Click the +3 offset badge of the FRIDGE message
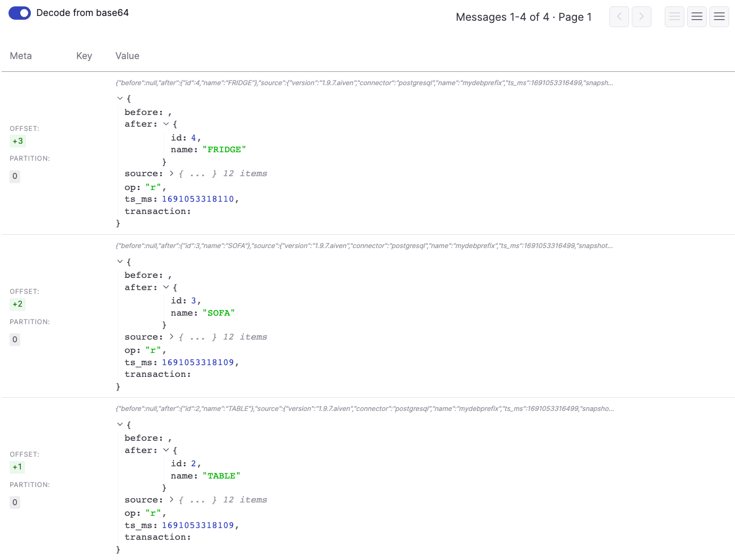 (x=18, y=141)
